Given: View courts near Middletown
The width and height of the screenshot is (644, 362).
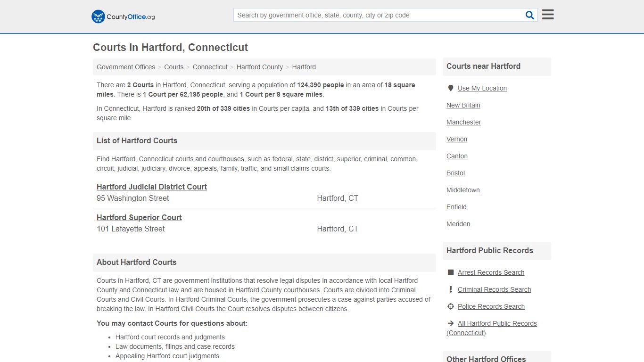Looking at the screenshot, I should [x=463, y=190].
